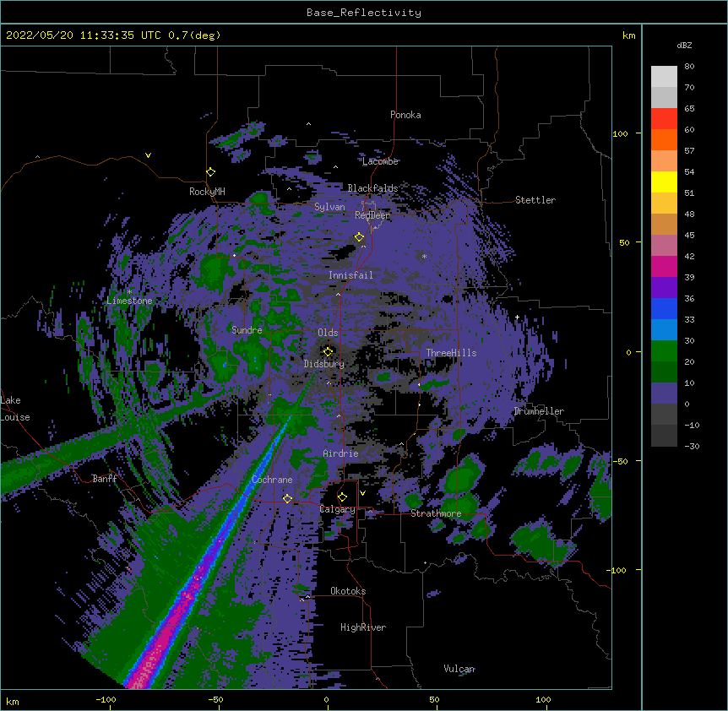Click the -50 tick on the right axis

pyautogui.click(x=620, y=461)
